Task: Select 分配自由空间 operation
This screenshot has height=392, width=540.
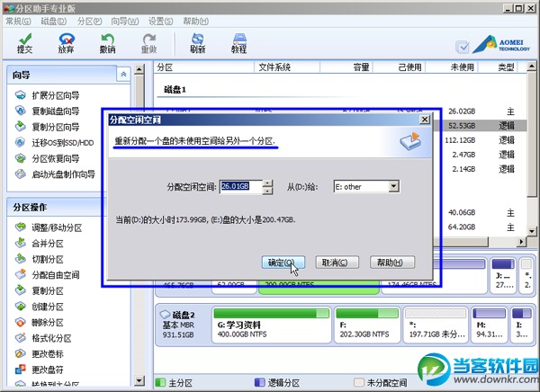Action: (48, 274)
